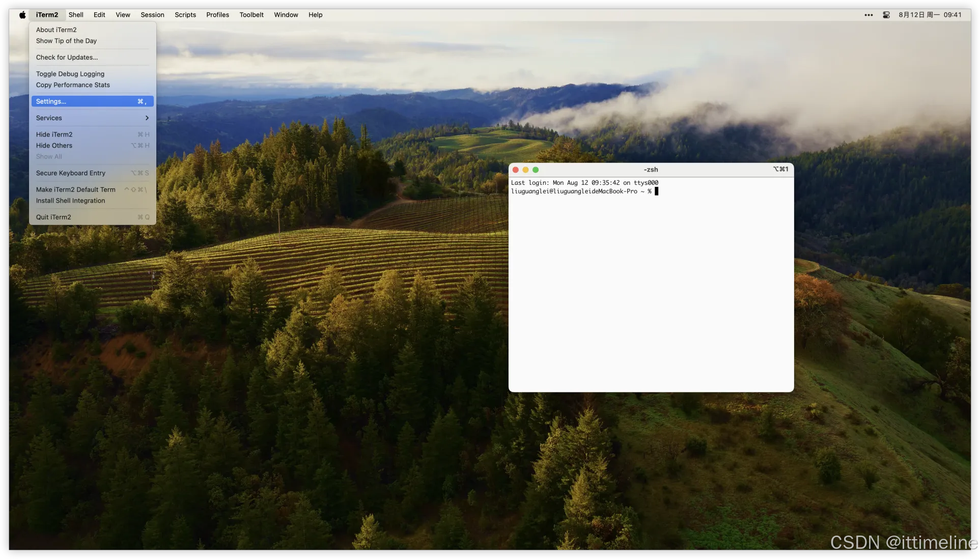
Task: Select Install Shell Integration
Action: pyautogui.click(x=71, y=201)
